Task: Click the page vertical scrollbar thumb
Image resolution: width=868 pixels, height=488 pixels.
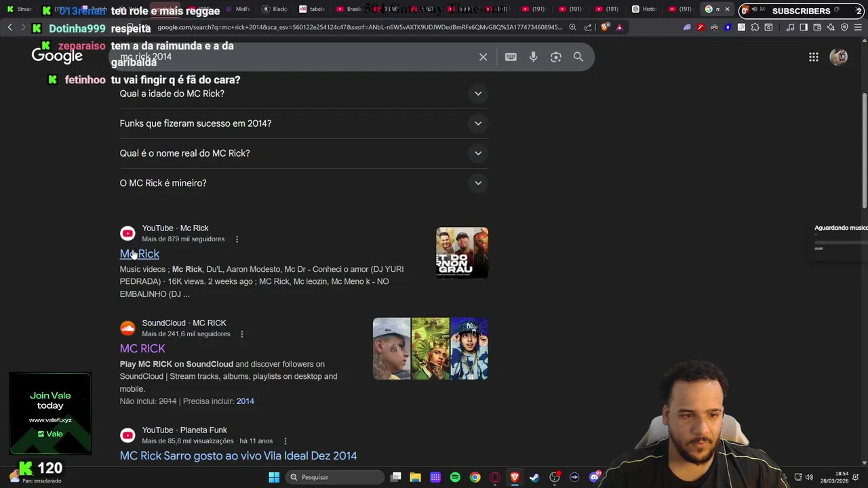Action: click(864, 149)
